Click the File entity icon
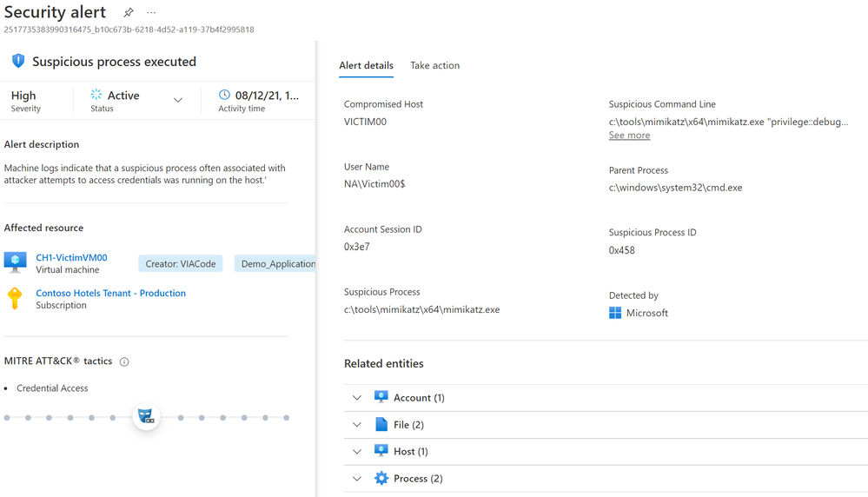868x497 pixels. click(381, 425)
